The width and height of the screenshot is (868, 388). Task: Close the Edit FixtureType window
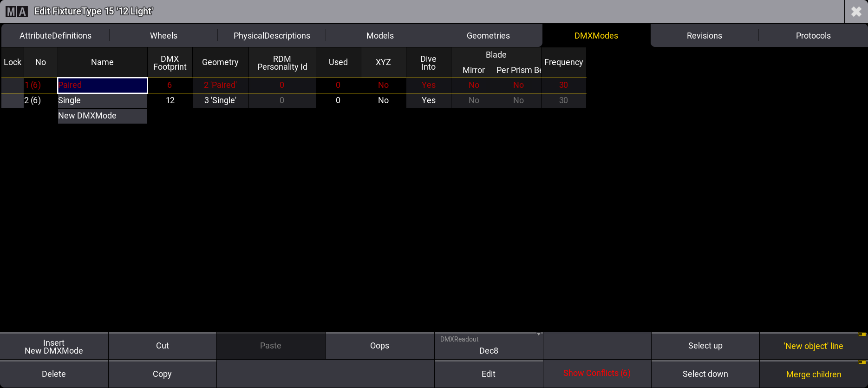pos(856,12)
